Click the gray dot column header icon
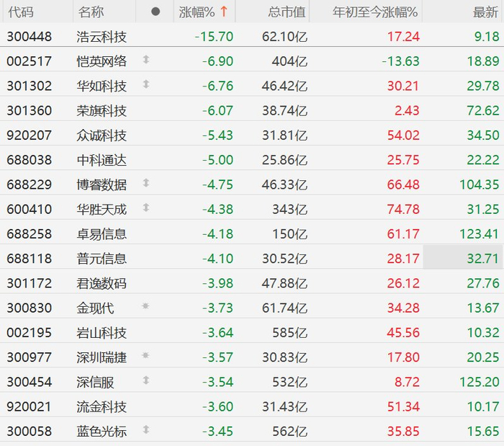This screenshot has height=446, width=504. (x=156, y=12)
